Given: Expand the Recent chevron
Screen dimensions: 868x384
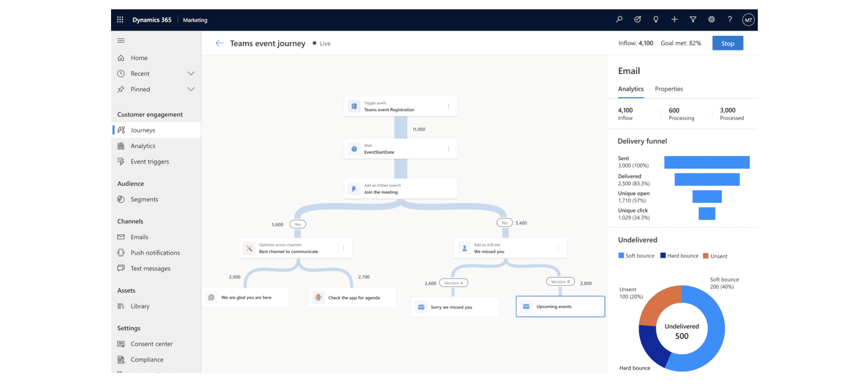Looking at the screenshot, I should coord(191,74).
